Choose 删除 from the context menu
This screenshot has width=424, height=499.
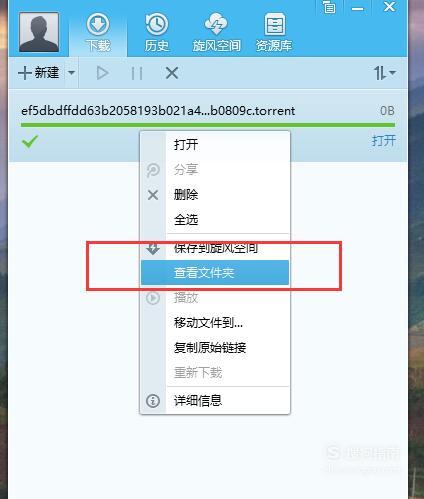pos(215,195)
